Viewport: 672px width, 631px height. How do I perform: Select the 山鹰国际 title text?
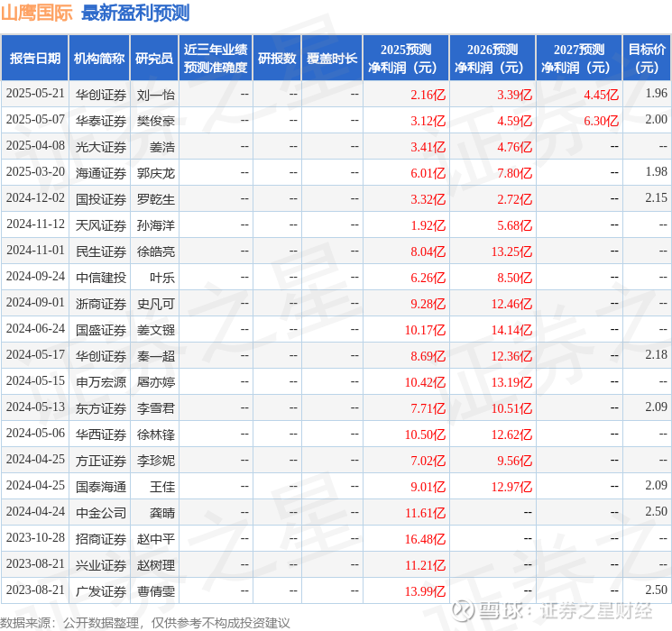[x=36, y=13]
